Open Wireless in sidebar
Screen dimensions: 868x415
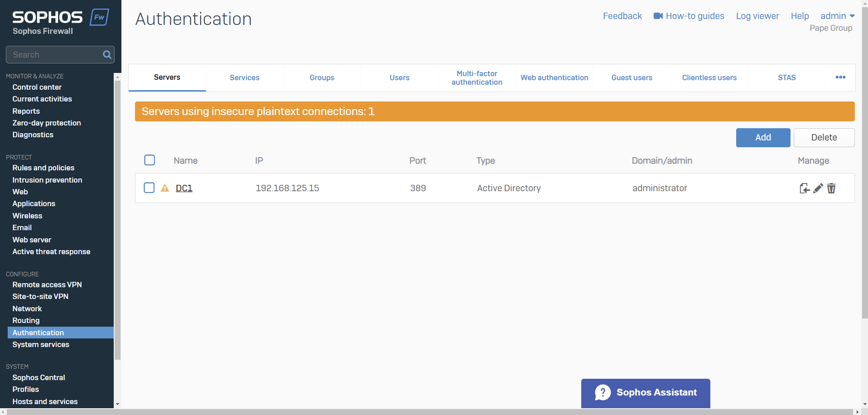click(x=28, y=216)
